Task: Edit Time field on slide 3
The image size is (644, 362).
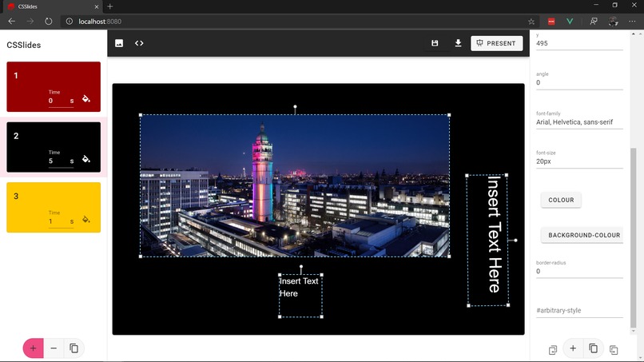Action: tap(61, 222)
